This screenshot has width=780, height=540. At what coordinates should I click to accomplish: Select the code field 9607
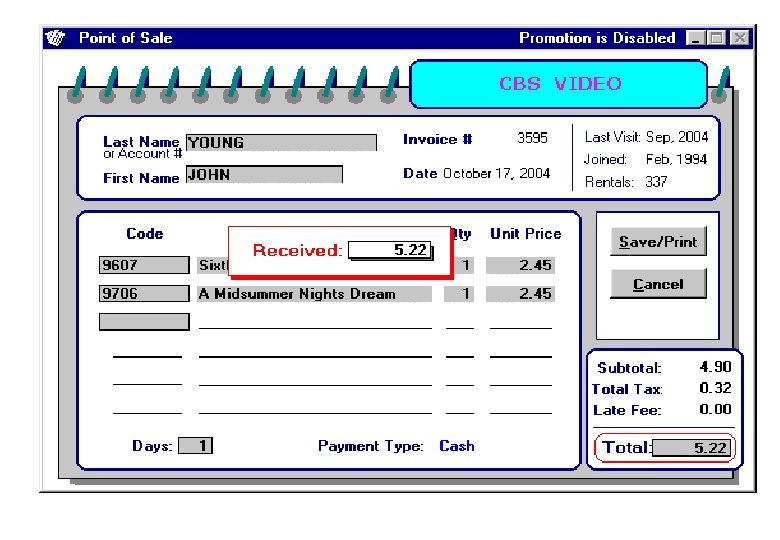click(144, 265)
